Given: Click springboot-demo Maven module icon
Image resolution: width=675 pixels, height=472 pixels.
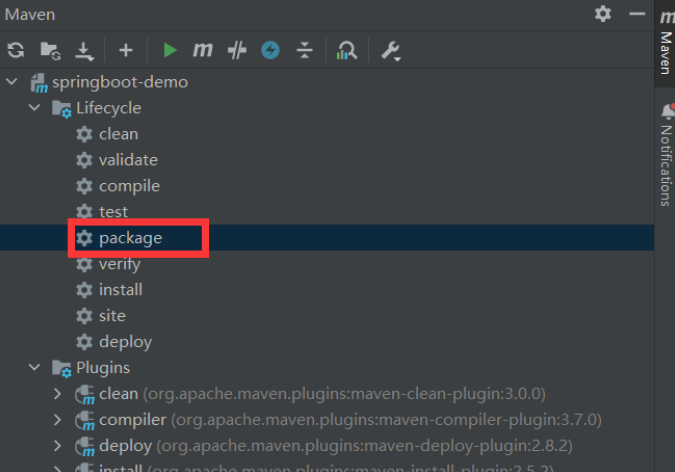Looking at the screenshot, I should tap(39, 83).
